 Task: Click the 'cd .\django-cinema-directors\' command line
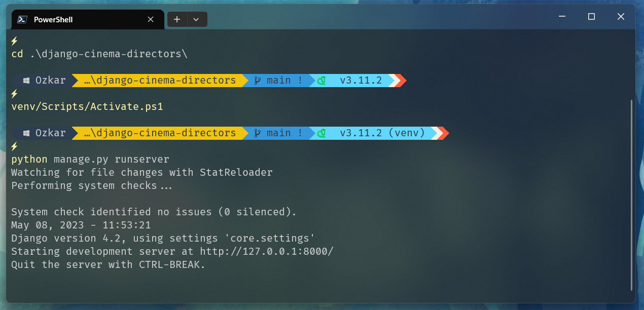click(x=99, y=54)
